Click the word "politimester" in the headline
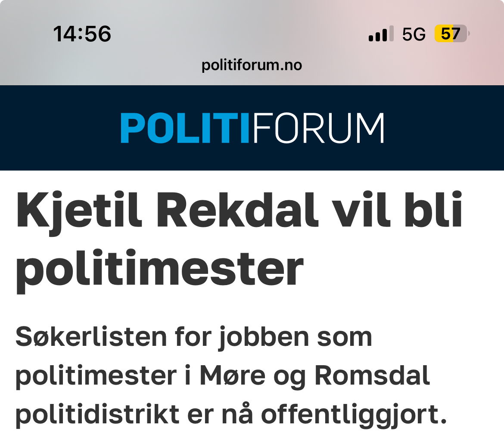The image size is (504, 438). (159, 269)
